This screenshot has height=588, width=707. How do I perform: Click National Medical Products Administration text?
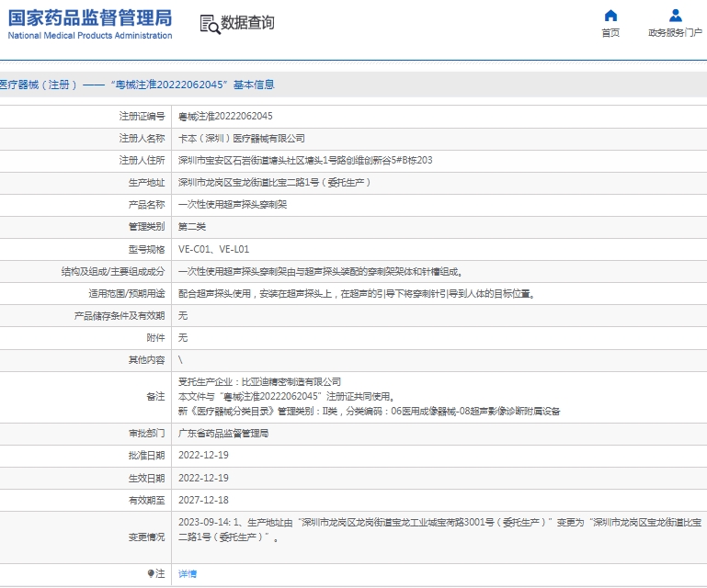click(90, 35)
